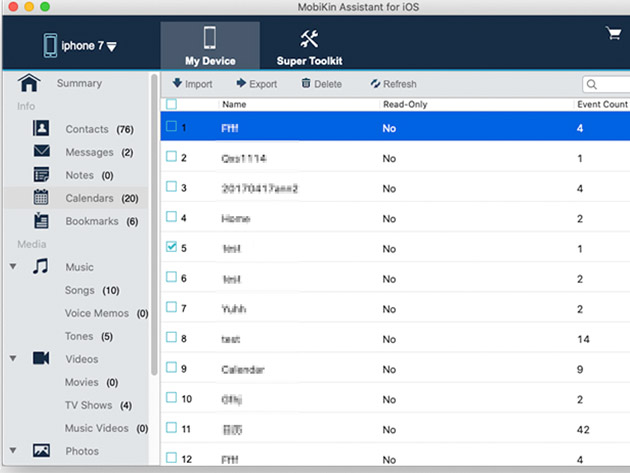Select the calendar row named Calendar
This screenshot has width=630, height=473.
tap(395, 368)
